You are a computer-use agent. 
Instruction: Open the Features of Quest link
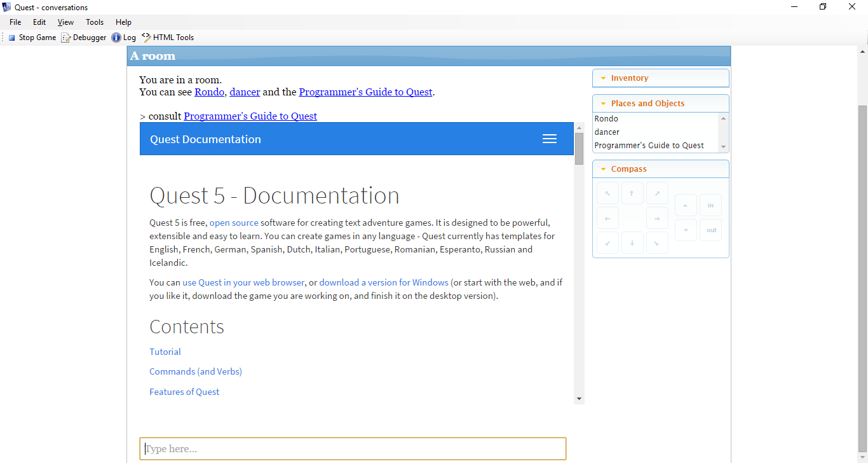tap(184, 392)
